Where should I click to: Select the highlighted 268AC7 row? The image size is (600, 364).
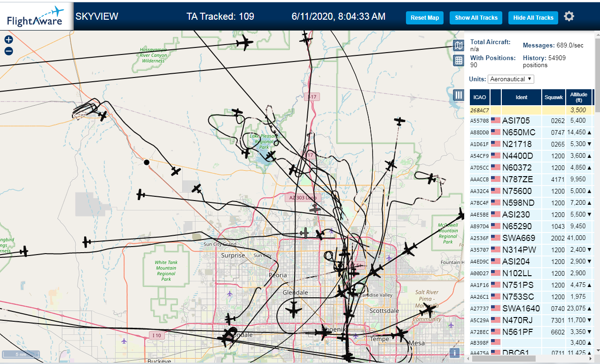click(532, 110)
